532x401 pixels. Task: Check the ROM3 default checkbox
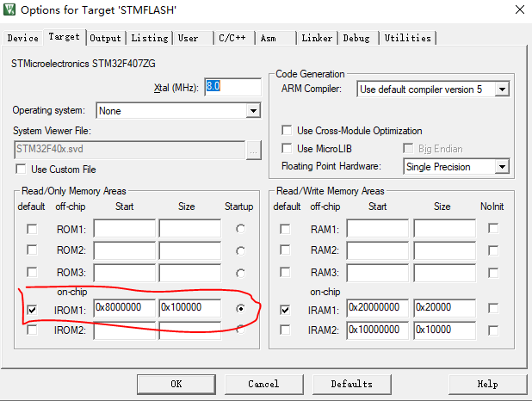[32, 272]
